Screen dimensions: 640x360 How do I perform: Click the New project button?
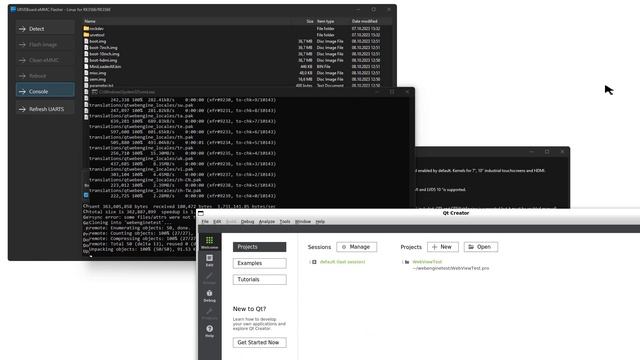(x=443, y=247)
